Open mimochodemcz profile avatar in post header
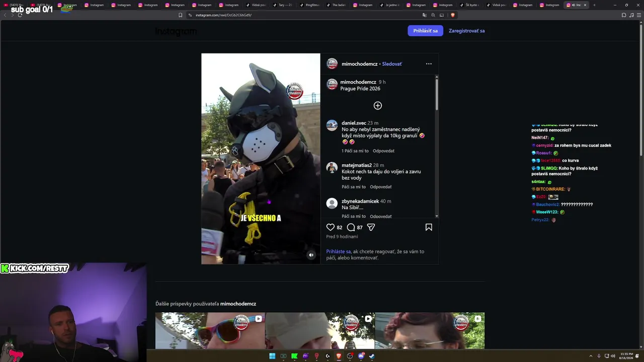 pyautogui.click(x=332, y=64)
